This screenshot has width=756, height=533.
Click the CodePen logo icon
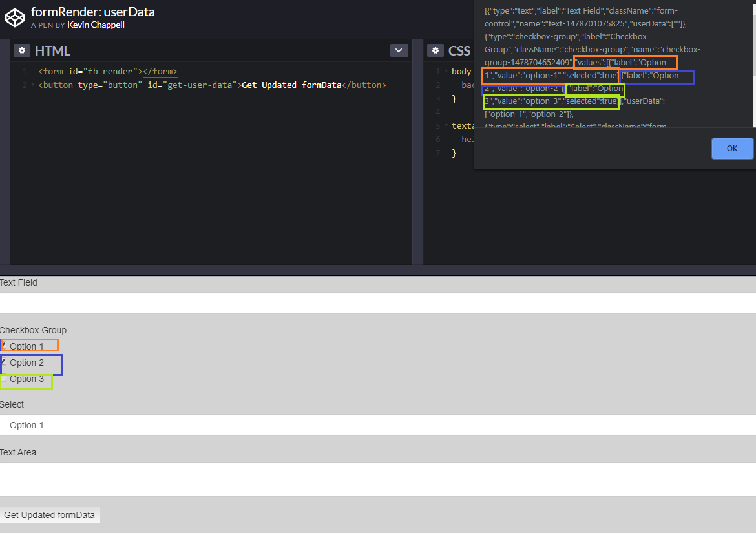[14, 18]
